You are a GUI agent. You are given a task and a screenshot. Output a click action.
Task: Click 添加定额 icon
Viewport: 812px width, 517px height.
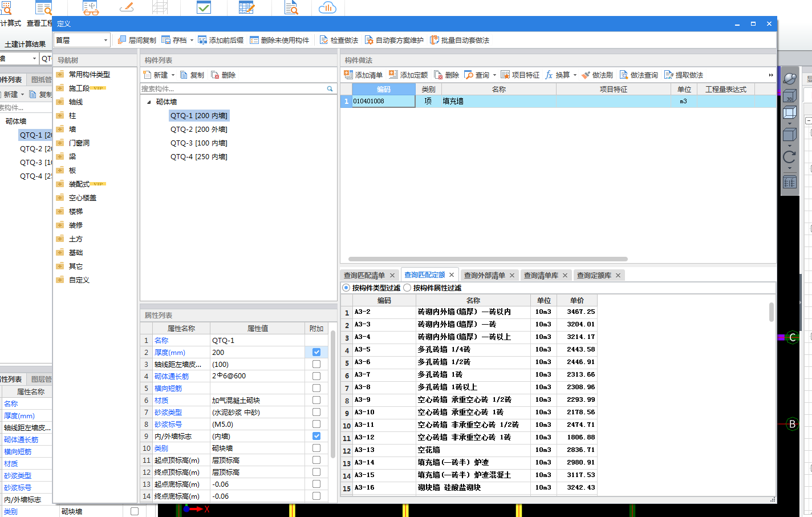tap(393, 75)
